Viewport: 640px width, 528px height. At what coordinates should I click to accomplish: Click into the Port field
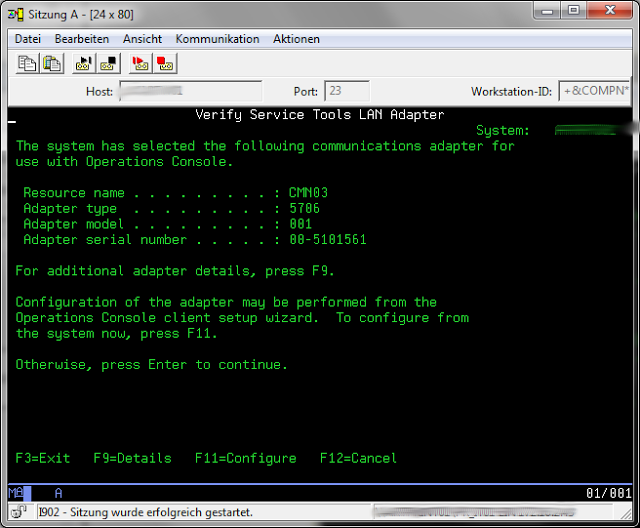pyautogui.click(x=347, y=91)
